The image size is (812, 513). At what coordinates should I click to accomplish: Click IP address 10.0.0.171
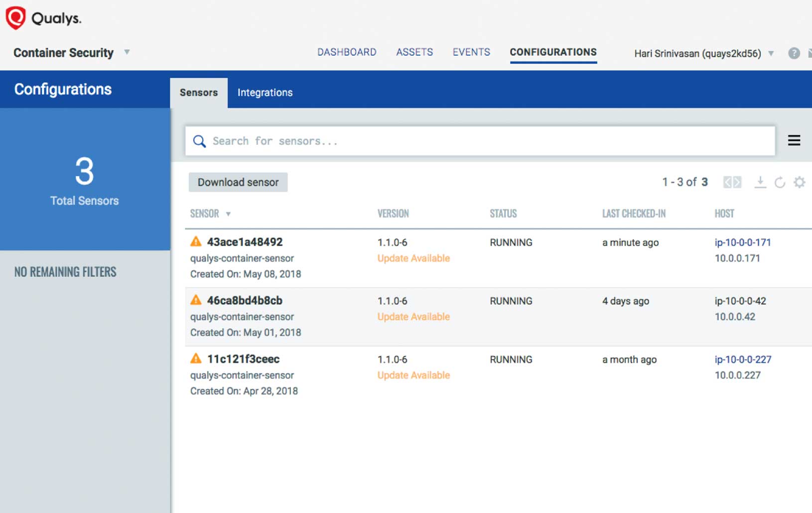[737, 258]
